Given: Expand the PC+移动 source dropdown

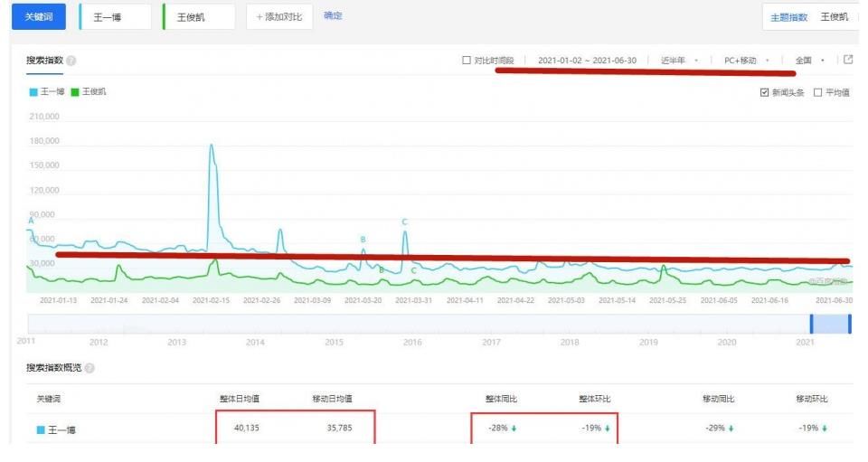Looking at the screenshot, I should 746,60.
